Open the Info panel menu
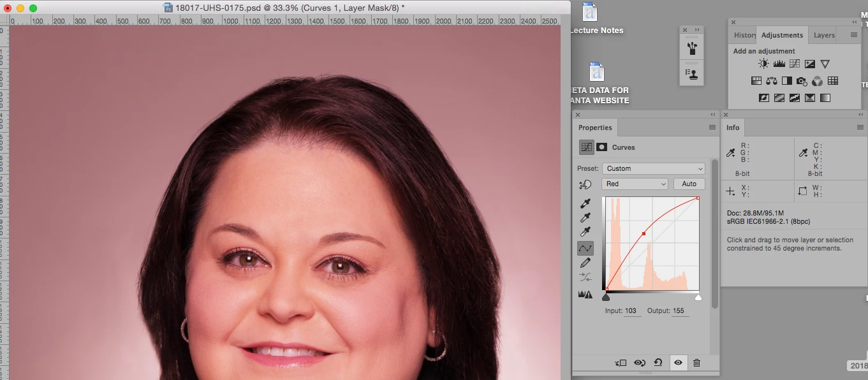 coord(860,128)
